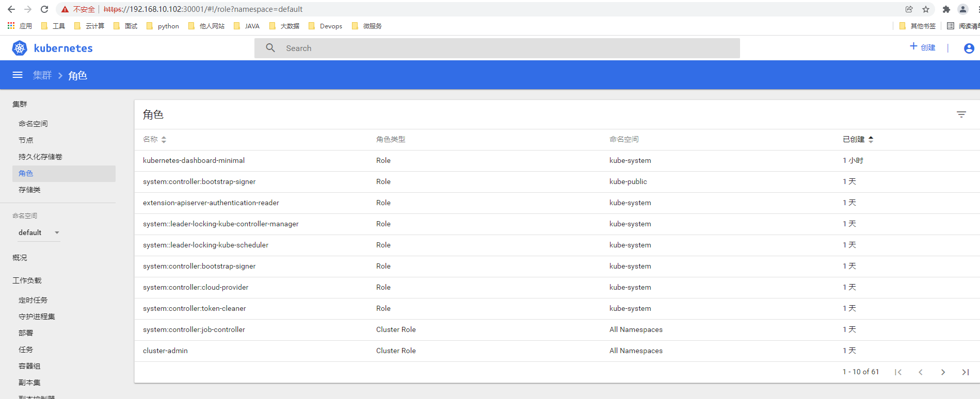Open 定时任务 in the sidebar

(33, 300)
